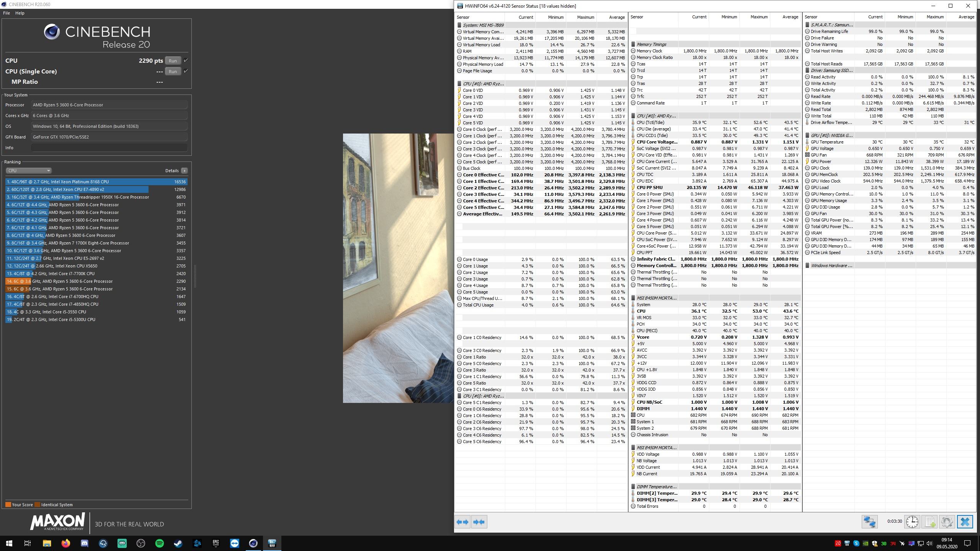
Task: Select the Drive Remaining Life sensor row
Action: pyautogui.click(x=890, y=31)
